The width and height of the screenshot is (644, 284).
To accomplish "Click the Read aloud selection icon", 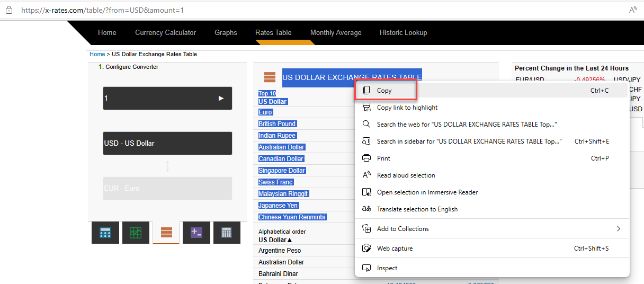I will click(366, 175).
